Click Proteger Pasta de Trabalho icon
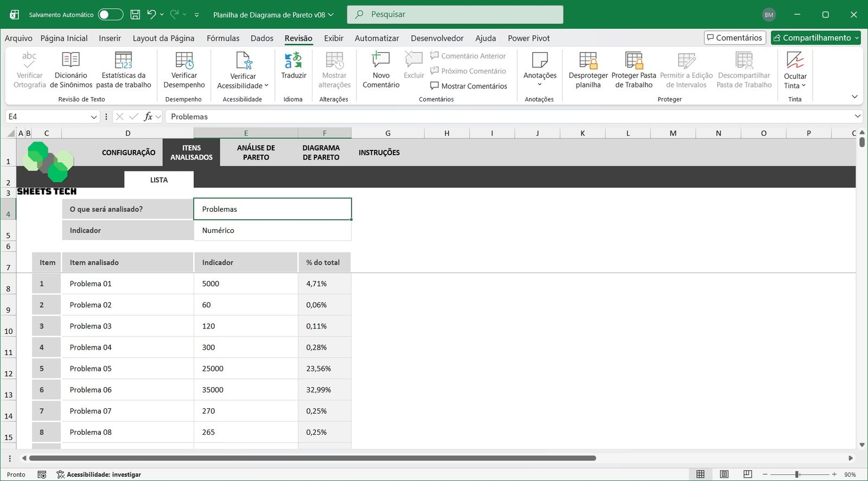 pyautogui.click(x=634, y=60)
